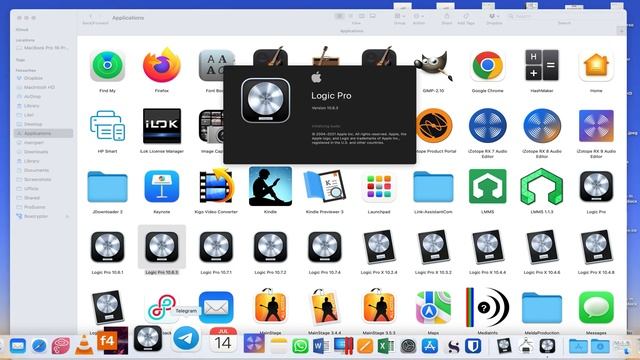The width and height of the screenshot is (640, 360).
Task: Open Calendar from the Dock
Action: [x=223, y=340]
